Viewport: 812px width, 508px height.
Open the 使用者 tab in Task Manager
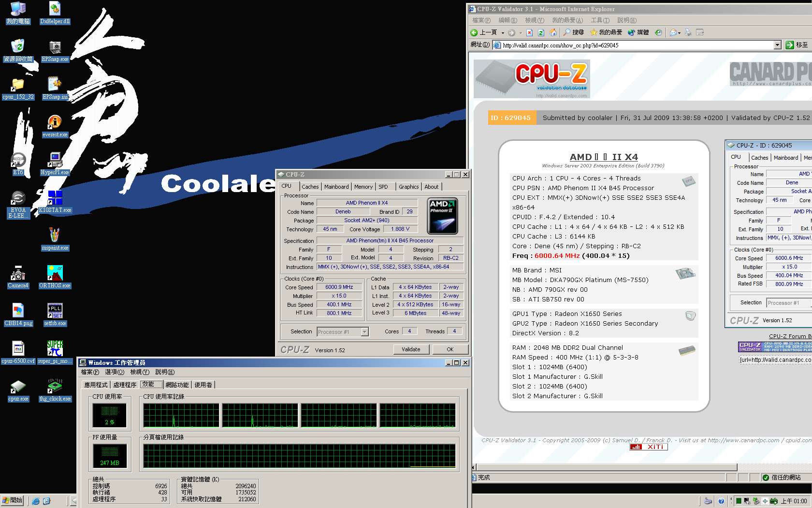(x=203, y=385)
